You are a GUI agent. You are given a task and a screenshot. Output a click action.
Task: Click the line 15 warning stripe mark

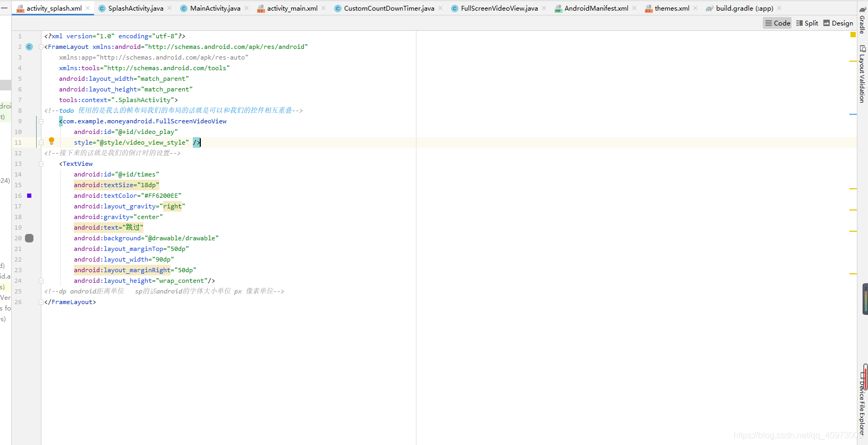click(x=853, y=189)
